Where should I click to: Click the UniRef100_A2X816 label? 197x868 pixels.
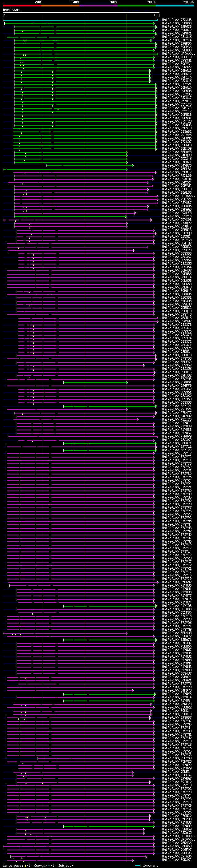coord(177,81)
